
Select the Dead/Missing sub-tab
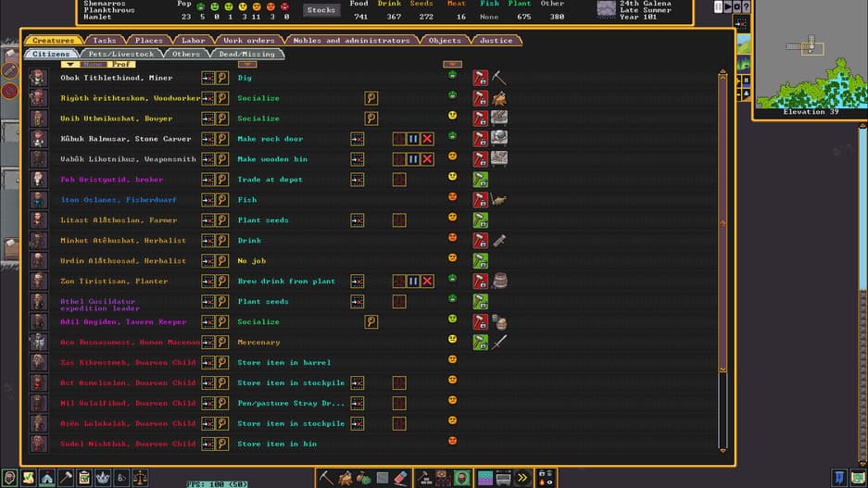click(247, 55)
